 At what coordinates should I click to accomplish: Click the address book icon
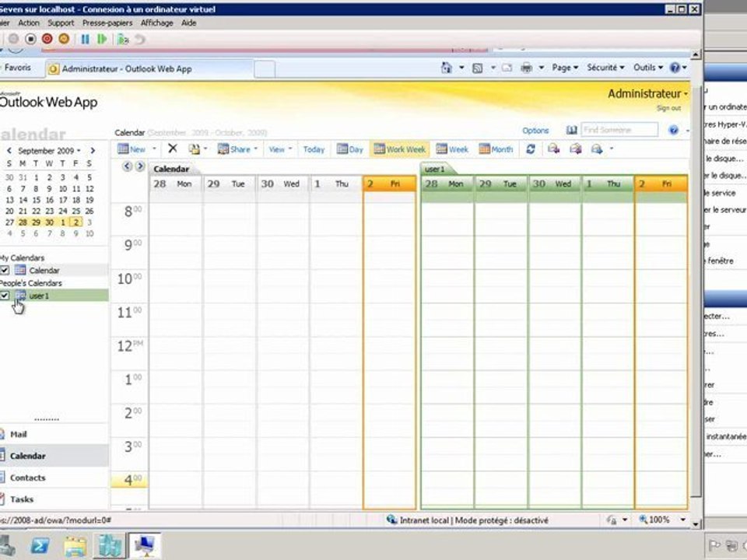[x=571, y=130]
